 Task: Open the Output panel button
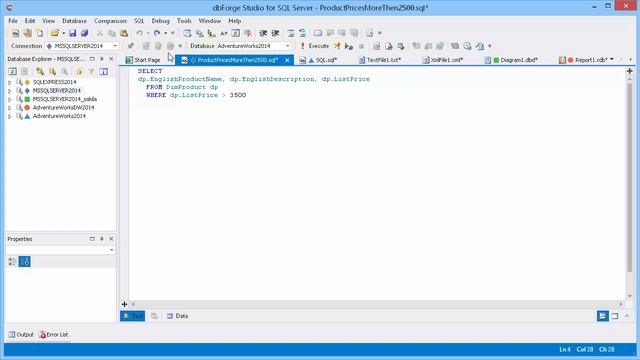(21, 335)
